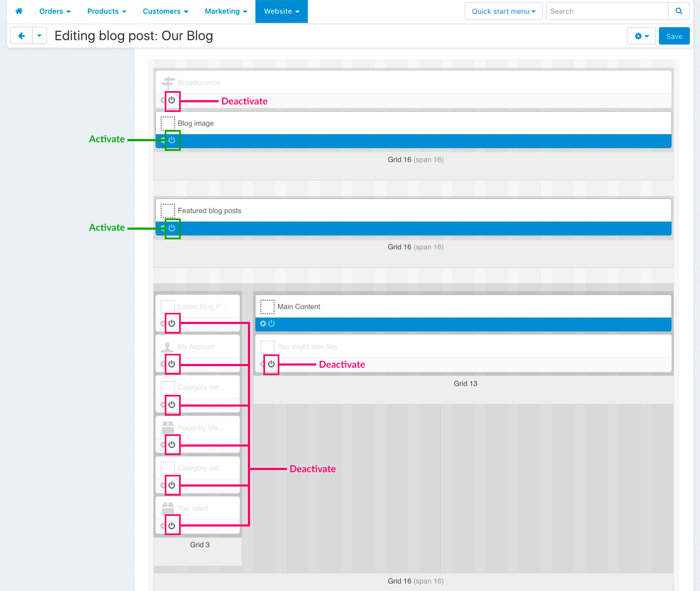
Task: Click into the Search input field
Action: [607, 11]
